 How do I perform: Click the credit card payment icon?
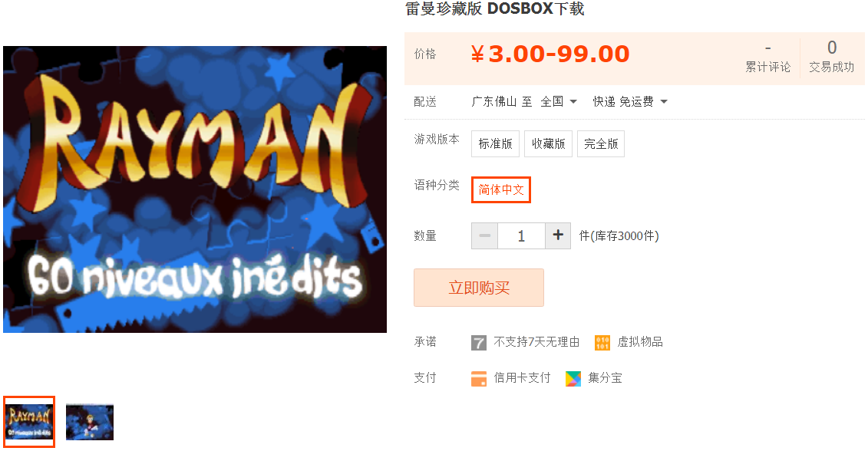tap(479, 378)
